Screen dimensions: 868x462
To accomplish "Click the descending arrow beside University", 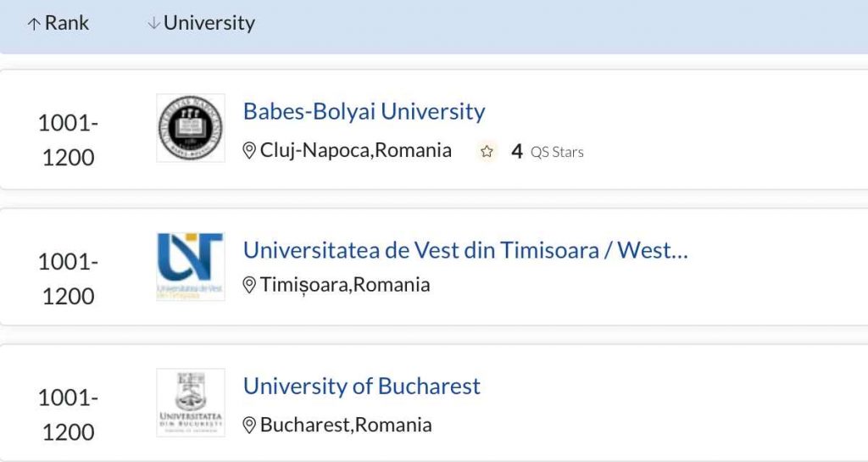I will pos(153,23).
